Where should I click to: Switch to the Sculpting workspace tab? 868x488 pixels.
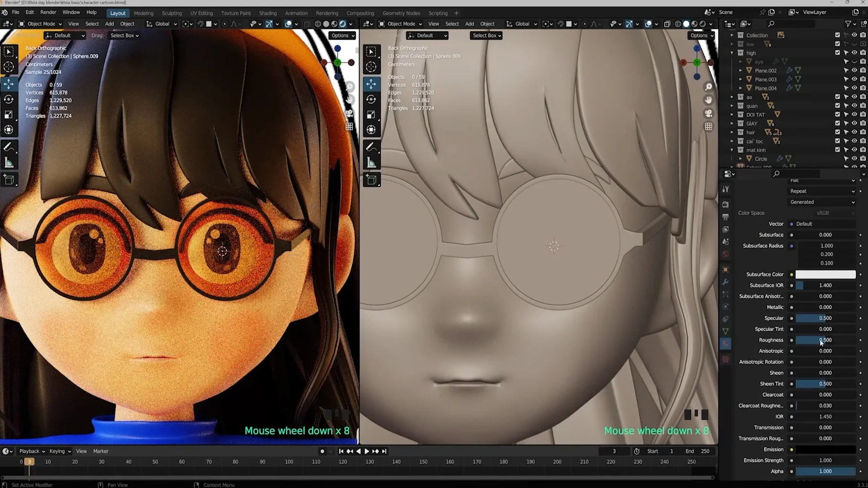coord(172,13)
